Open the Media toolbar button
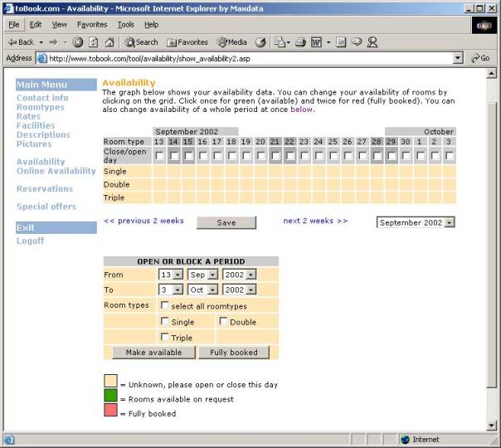 click(x=232, y=42)
